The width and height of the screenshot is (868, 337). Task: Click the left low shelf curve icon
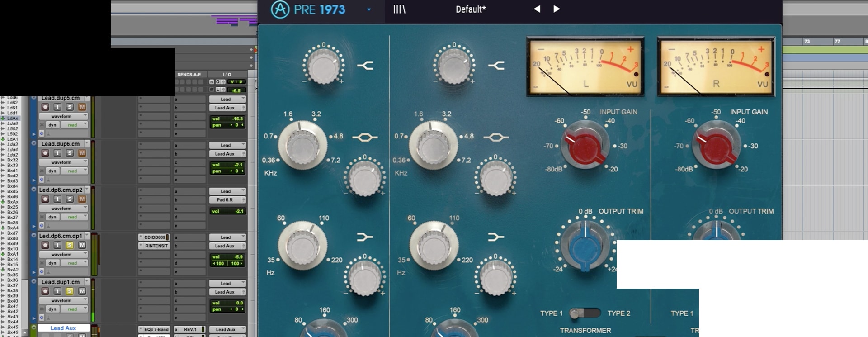pyautogui.click(x=365, y=237)
